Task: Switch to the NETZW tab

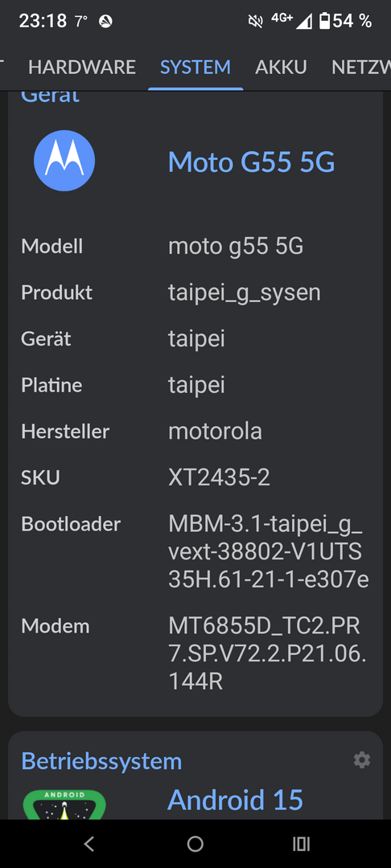Action: 361,67
